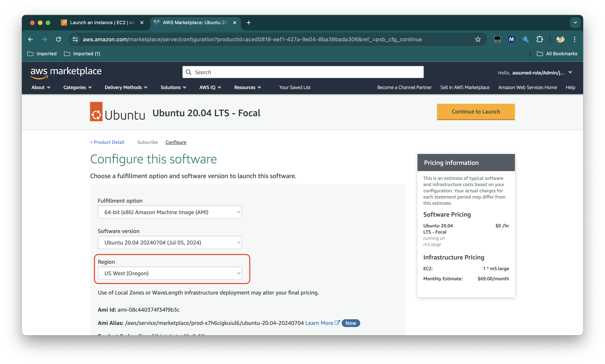Open the Chrome three-dot menu
Screen dimensions: 605x364
[x=575, y=39]
